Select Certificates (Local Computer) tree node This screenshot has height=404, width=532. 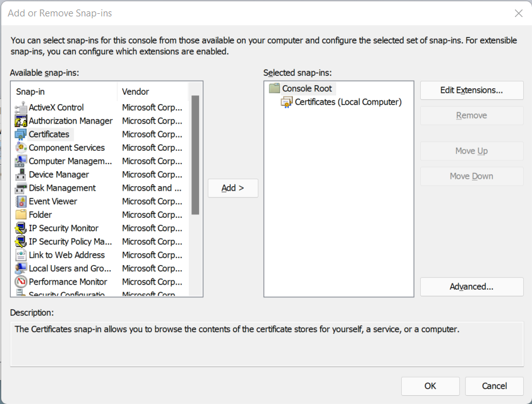coord(348,102)
